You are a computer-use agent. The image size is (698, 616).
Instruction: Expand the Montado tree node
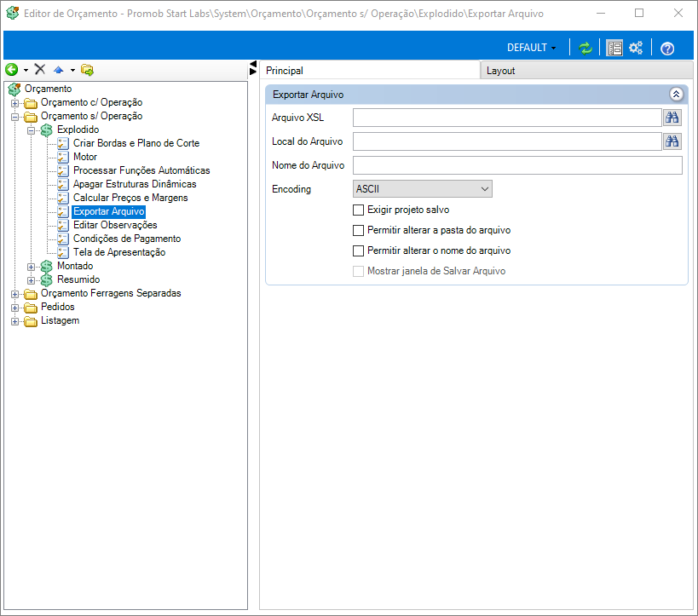click(x=31, y=267)
